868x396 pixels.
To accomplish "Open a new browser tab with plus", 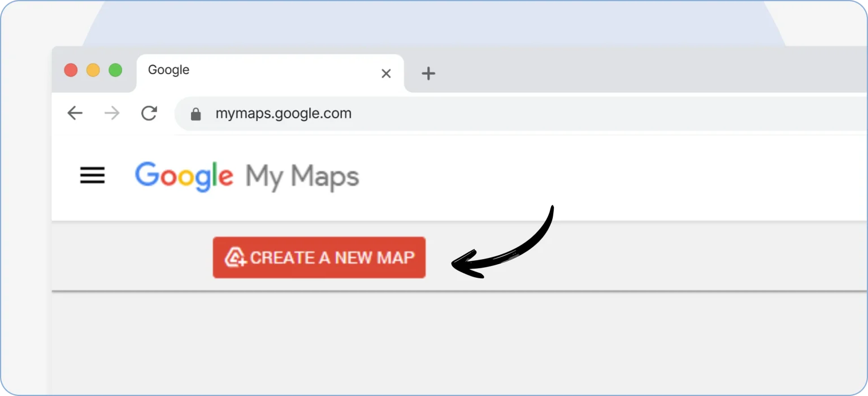I will [x=428, y=74].
